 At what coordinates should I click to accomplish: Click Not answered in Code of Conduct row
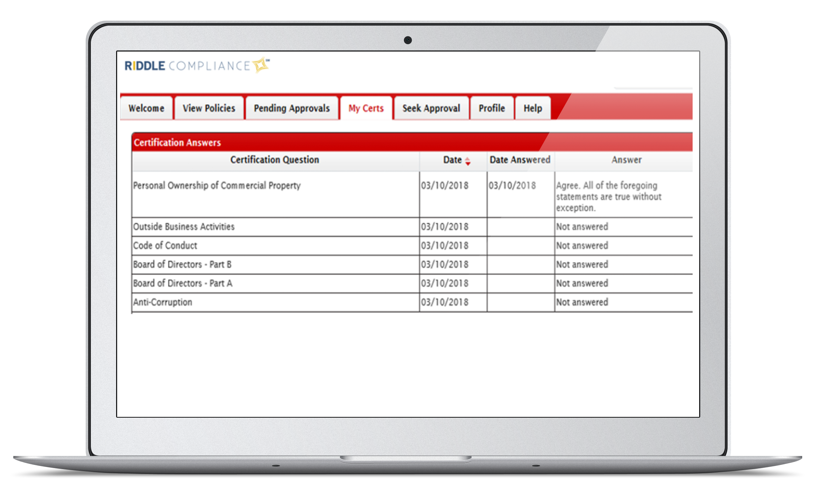[x=582, y=246]
